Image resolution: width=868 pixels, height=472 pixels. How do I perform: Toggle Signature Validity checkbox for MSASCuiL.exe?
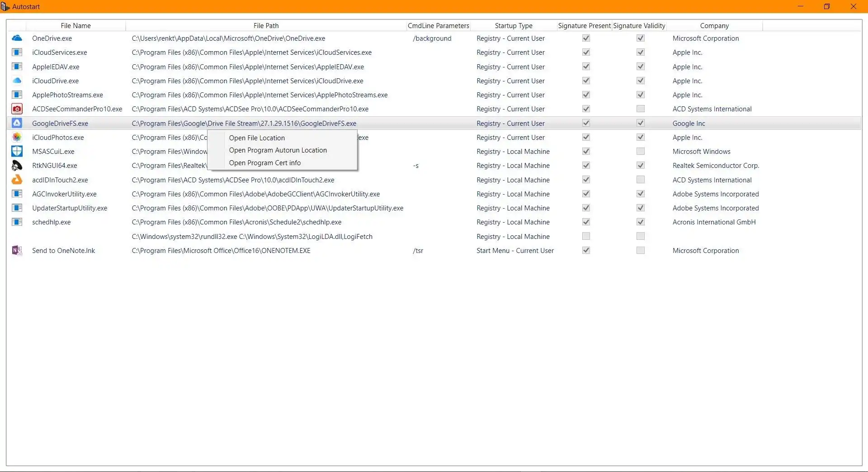[640, 151]
